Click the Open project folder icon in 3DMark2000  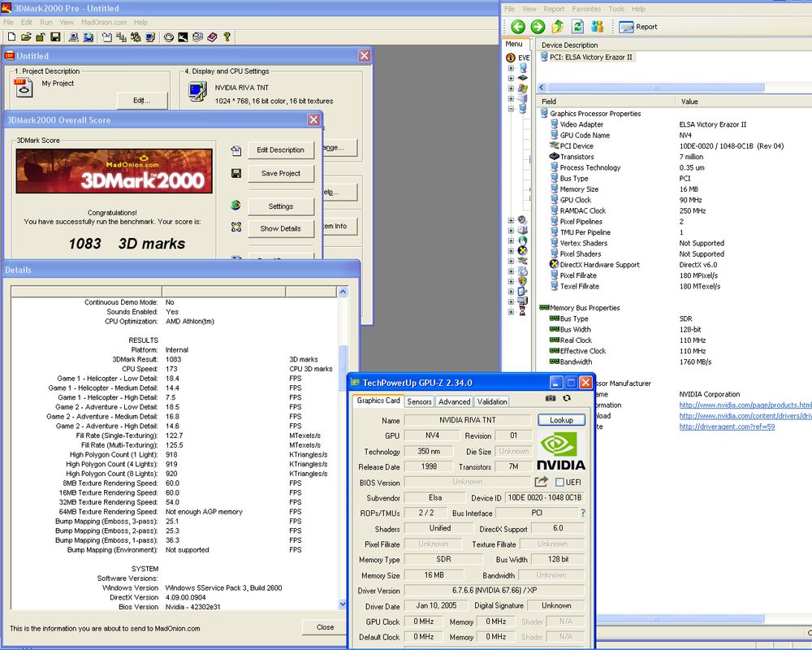[x=26, y=37]
